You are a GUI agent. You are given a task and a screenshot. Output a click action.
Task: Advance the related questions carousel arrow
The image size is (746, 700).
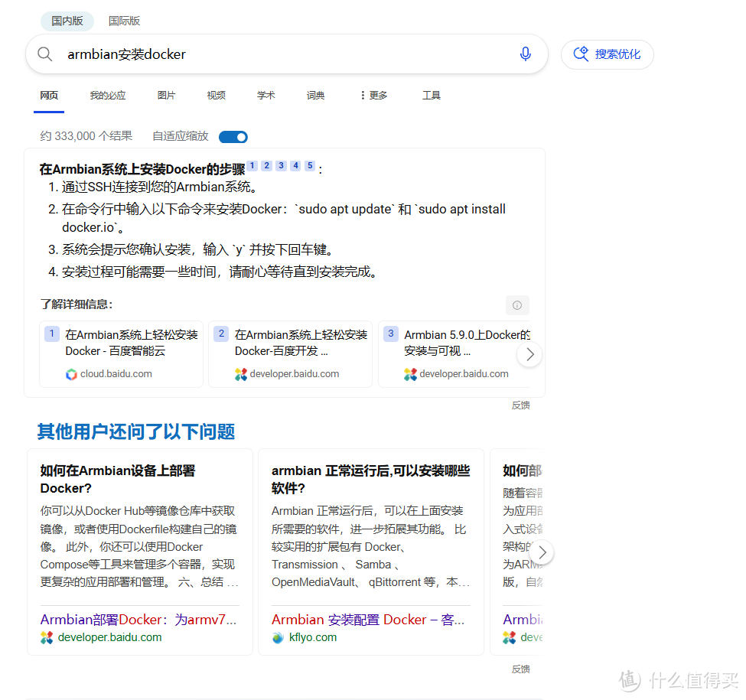tap(542, 552)
